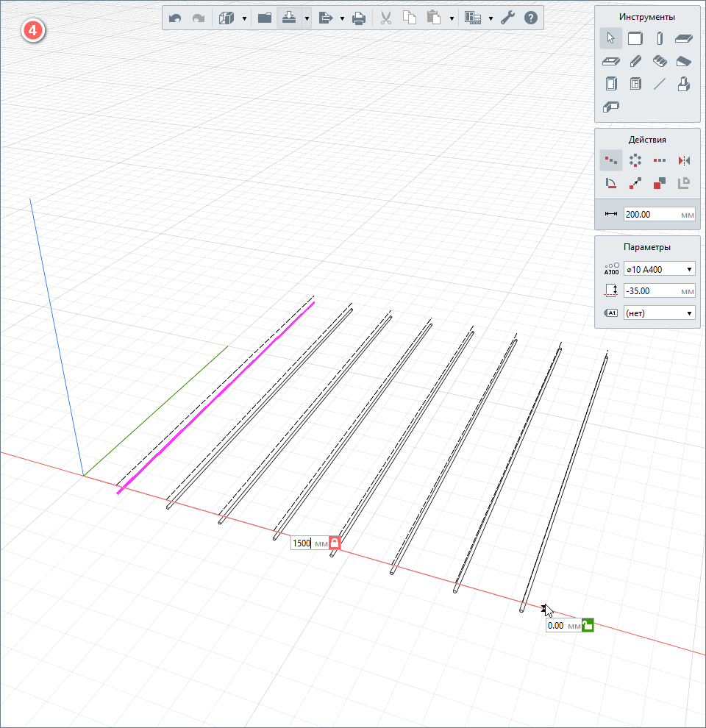Edit the 200.00 mm spacing field
This screenshot has height=728, width=706.
click(659, 215)
